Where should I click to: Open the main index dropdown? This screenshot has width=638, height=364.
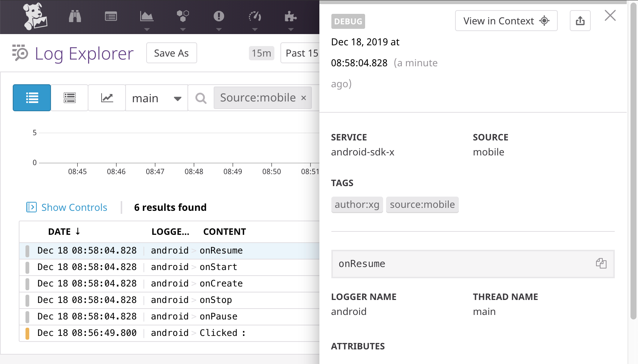pyautogui.click(x=157, y=98)
